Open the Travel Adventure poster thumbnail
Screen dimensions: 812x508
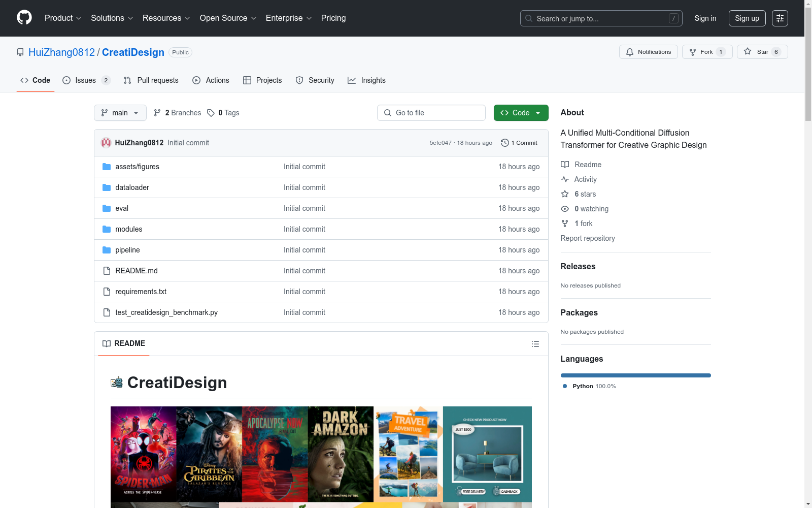tap(408, 454)
